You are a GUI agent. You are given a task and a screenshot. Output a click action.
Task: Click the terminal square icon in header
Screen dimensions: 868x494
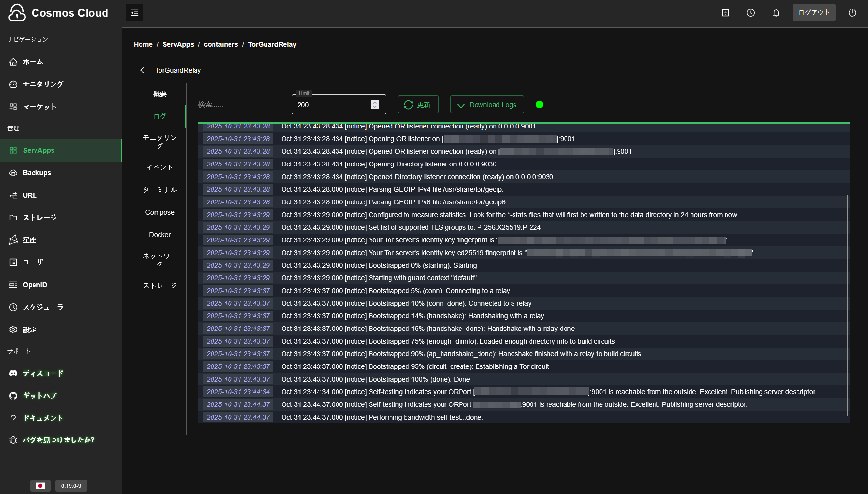click(x=726, y=13)
